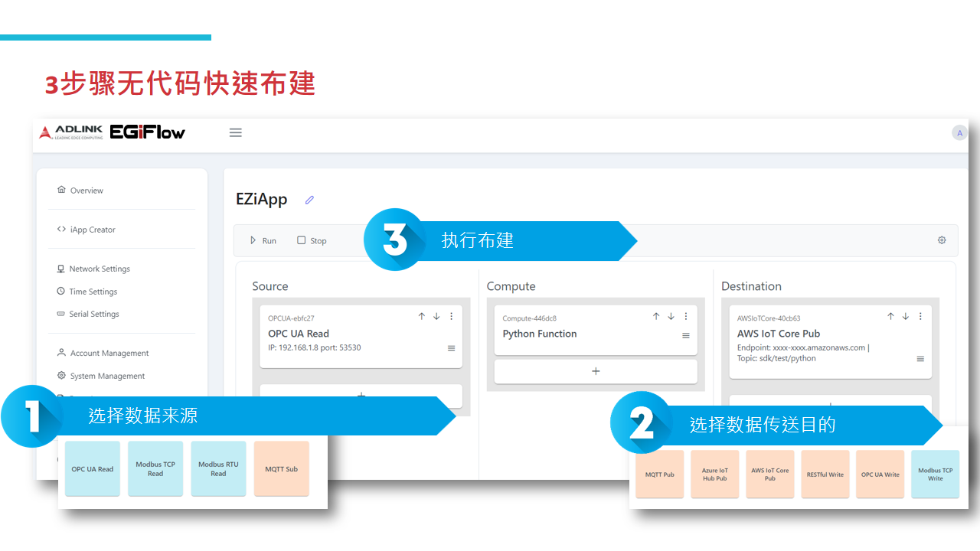The width and height of the screenshot is (980, 551).
Task: Stop the EZiApp
Action: (x=312, y=240)
